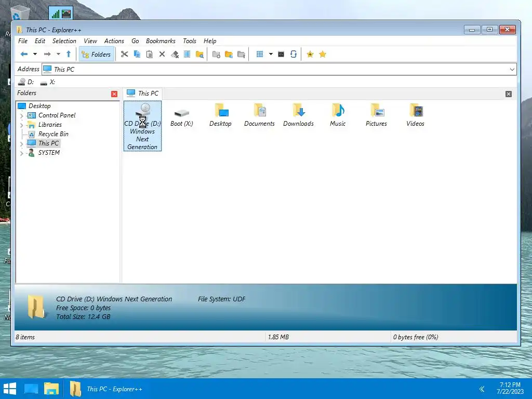532x399 pixels.
Task: Select SYSTEM in the folder tree
Action: click(44, 153)
